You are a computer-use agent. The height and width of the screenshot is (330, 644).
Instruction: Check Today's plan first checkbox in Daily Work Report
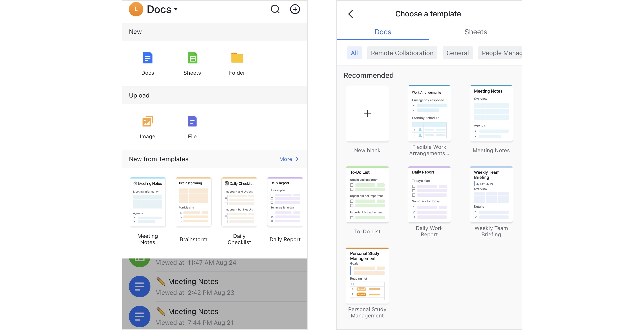414,187
